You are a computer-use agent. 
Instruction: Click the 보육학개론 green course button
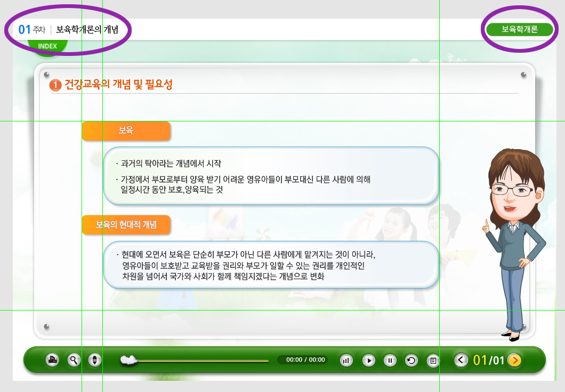coord(519,29)
